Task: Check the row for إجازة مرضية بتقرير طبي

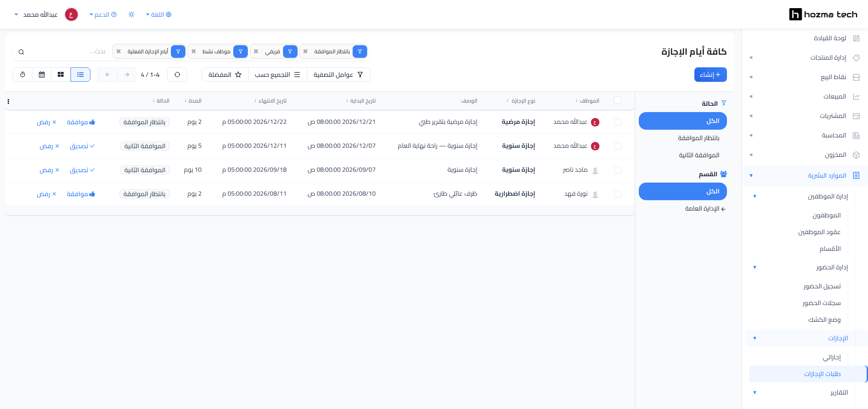Action: click(618, 122)
